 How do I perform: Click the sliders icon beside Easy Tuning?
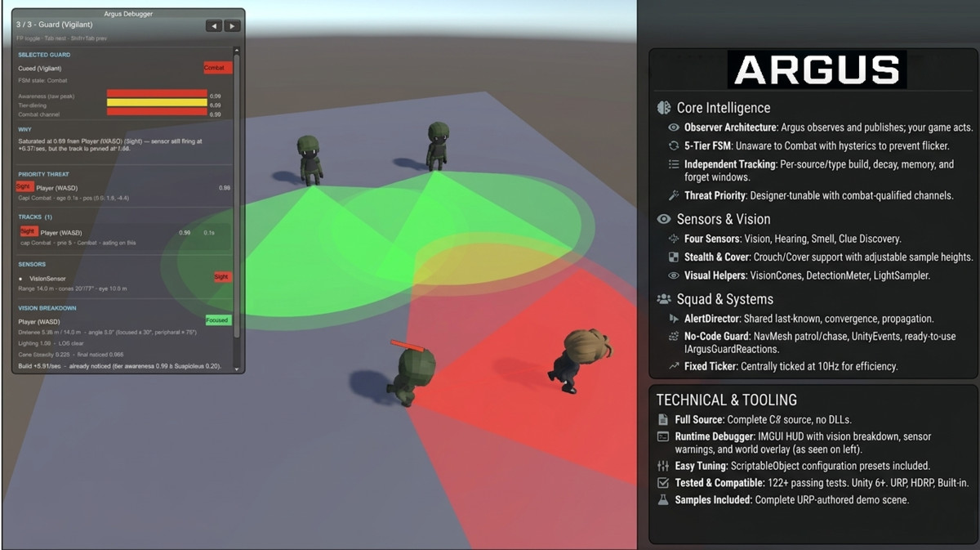[x=663, y=466]
